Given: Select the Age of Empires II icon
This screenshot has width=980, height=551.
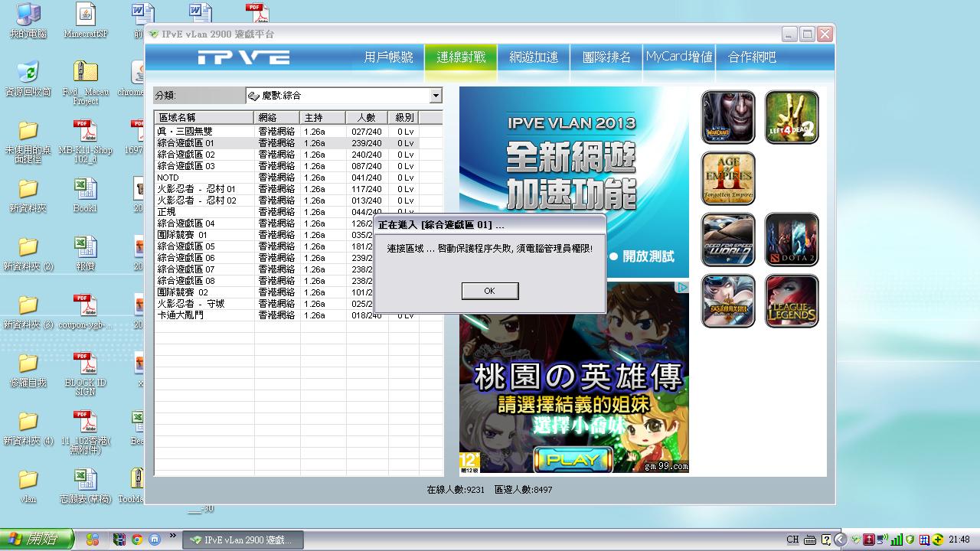Looking at the screenshot, I should [728, 178].
